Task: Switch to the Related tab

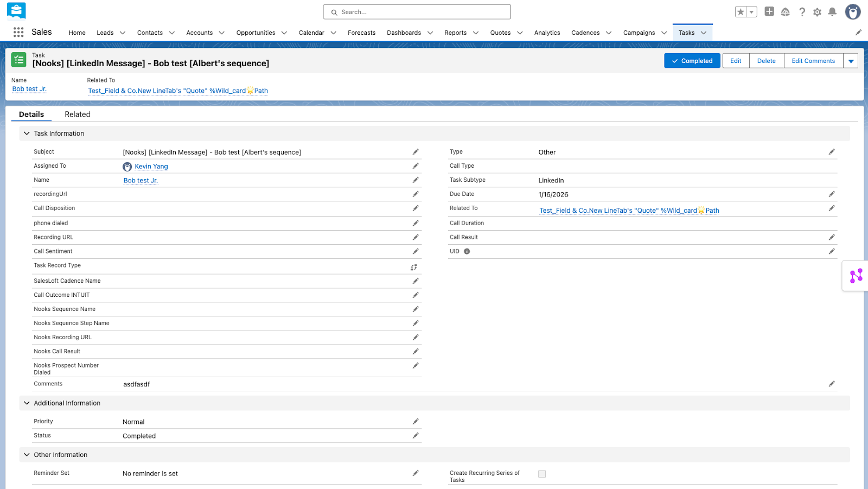Action: point(78,115)
